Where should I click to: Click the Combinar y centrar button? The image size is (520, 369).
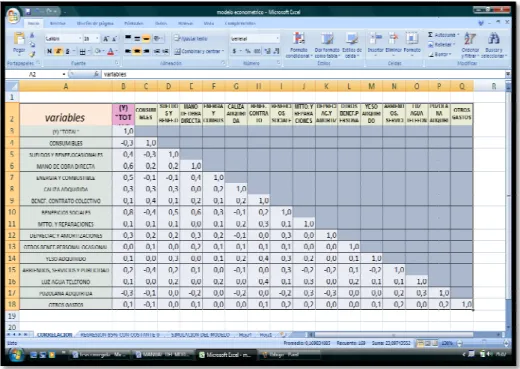click(199, 51)
